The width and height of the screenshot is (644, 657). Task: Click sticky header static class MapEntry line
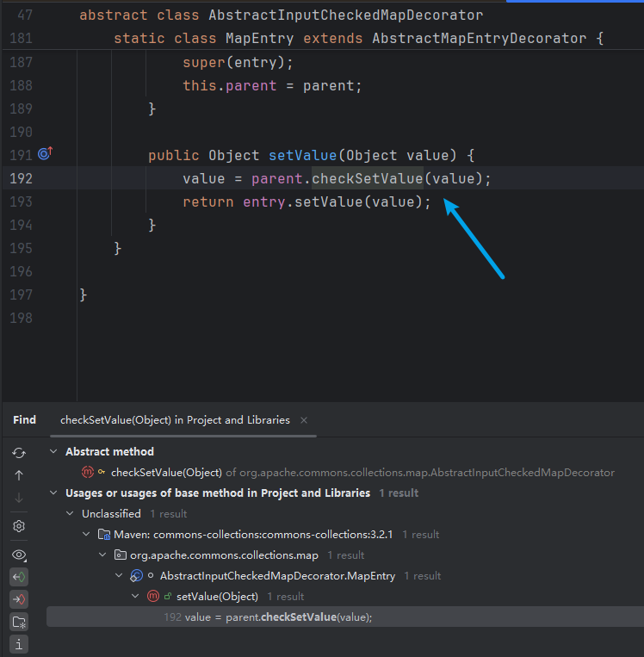(359, 39)
